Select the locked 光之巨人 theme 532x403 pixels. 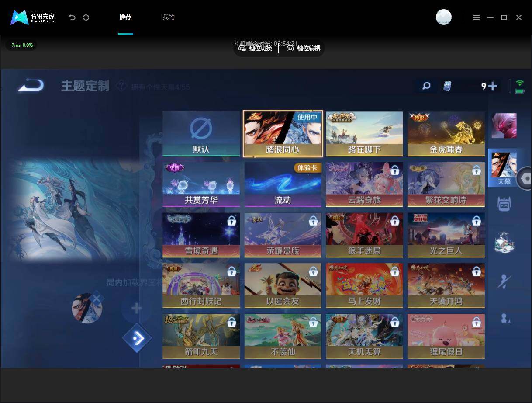(446, 235)
